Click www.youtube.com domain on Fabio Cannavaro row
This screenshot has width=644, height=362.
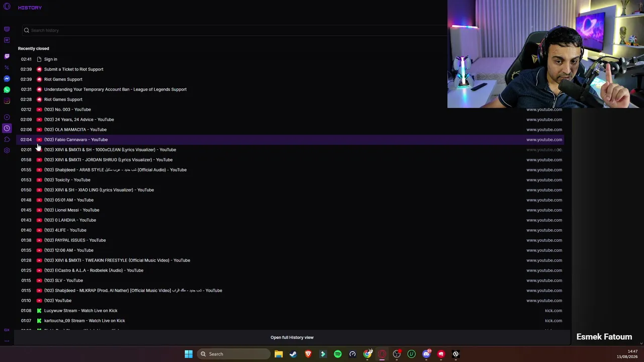544,140
